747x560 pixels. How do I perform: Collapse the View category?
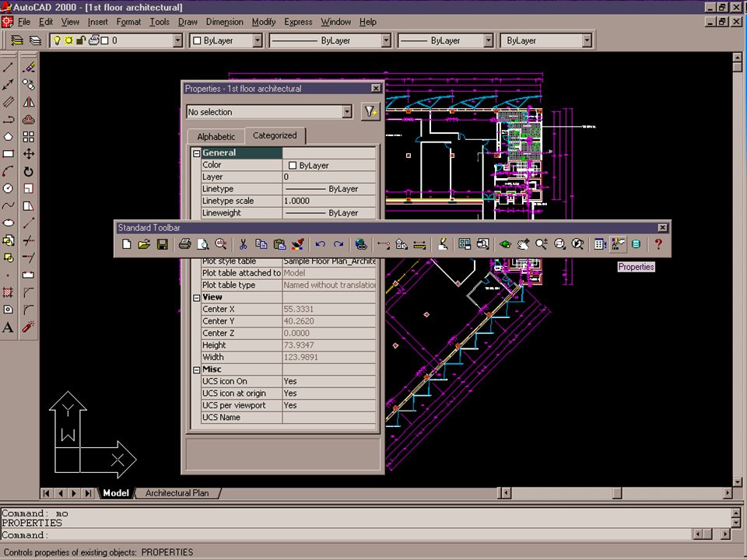[196, 298]
